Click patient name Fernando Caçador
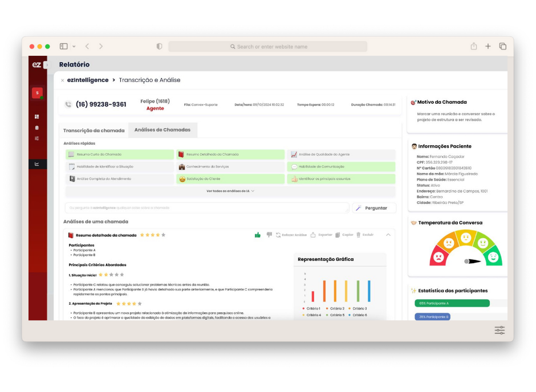 point(447,157)
